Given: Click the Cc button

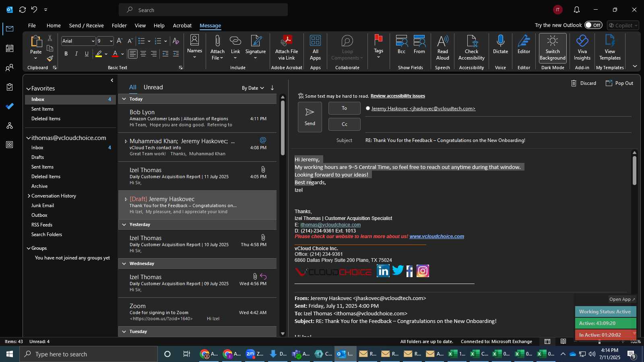Looking at the screenshot, I should (344, 124).
